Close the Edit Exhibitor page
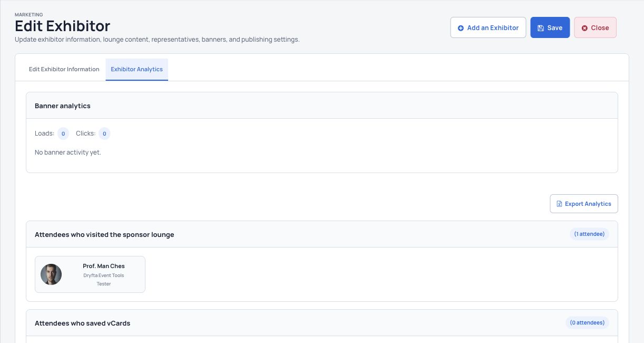The height and width of the screenshot is (343, 644). click(595, 27)
